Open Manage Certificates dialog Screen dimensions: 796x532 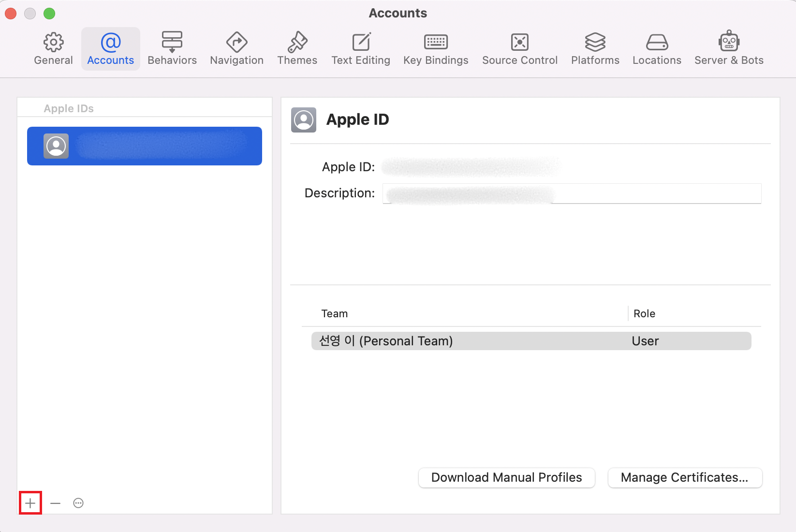[685, 477]
